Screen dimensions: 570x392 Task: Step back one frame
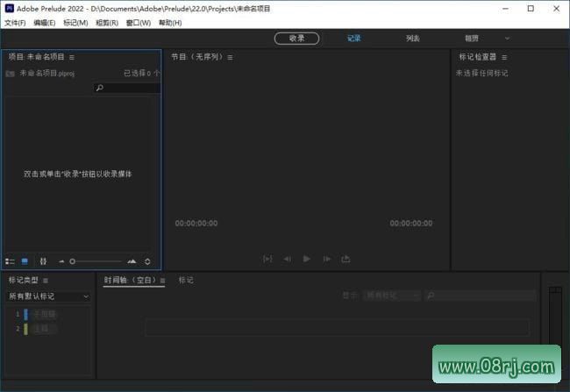click(x=287, y=259)
